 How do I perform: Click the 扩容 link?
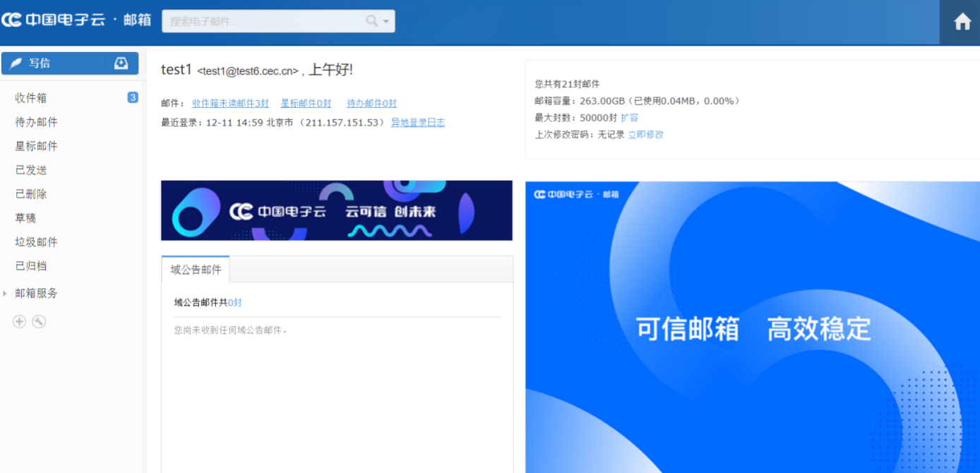(x=629, y=117)
